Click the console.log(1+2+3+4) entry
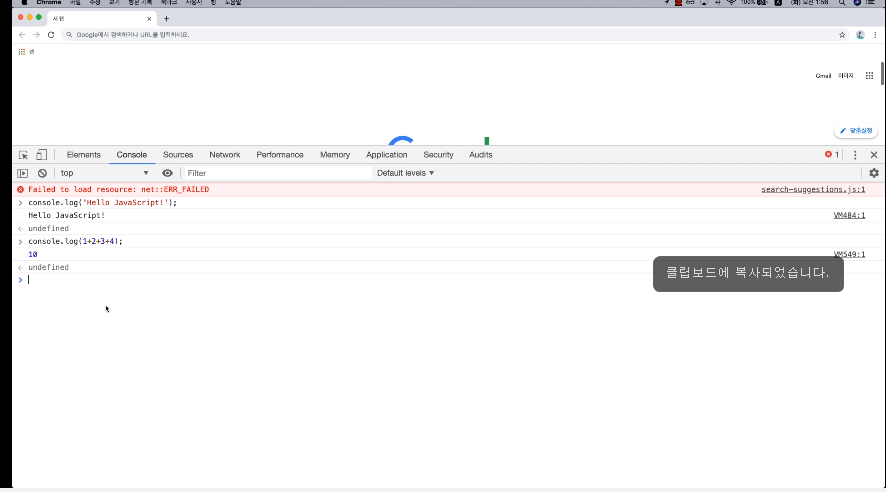 click(75, 241)
